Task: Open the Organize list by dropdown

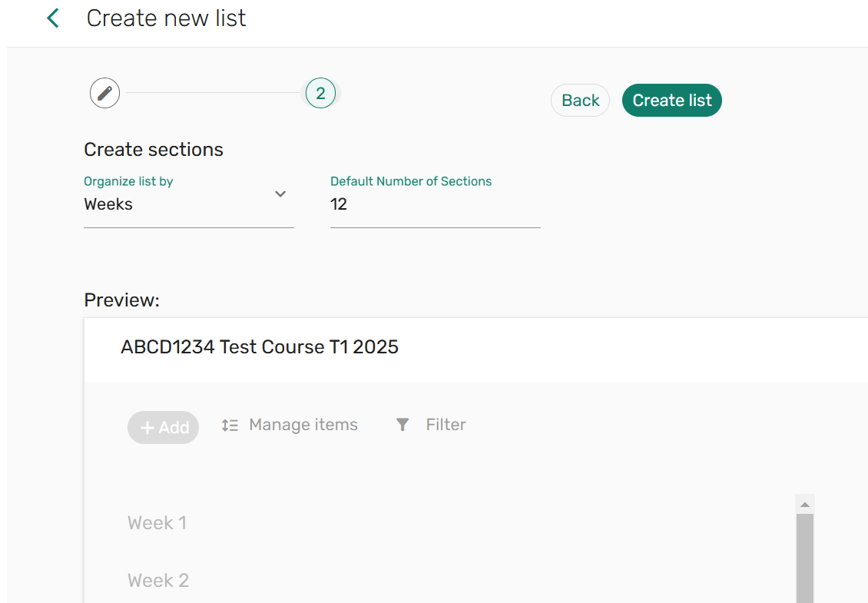Action: tap(188, 204)
